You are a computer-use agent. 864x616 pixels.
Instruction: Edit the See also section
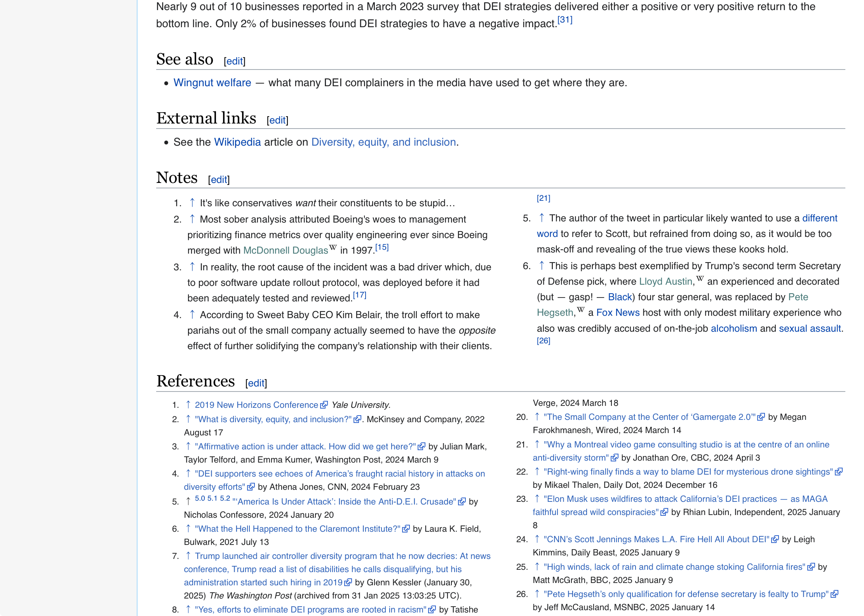235,61
